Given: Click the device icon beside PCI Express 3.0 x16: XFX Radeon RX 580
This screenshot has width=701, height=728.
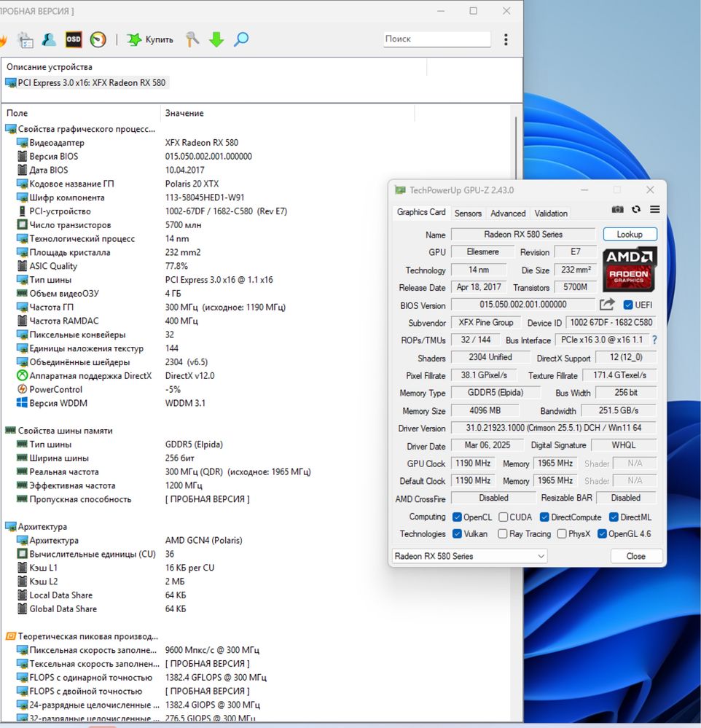Looking at the screenshot, I should click(10, 82).
